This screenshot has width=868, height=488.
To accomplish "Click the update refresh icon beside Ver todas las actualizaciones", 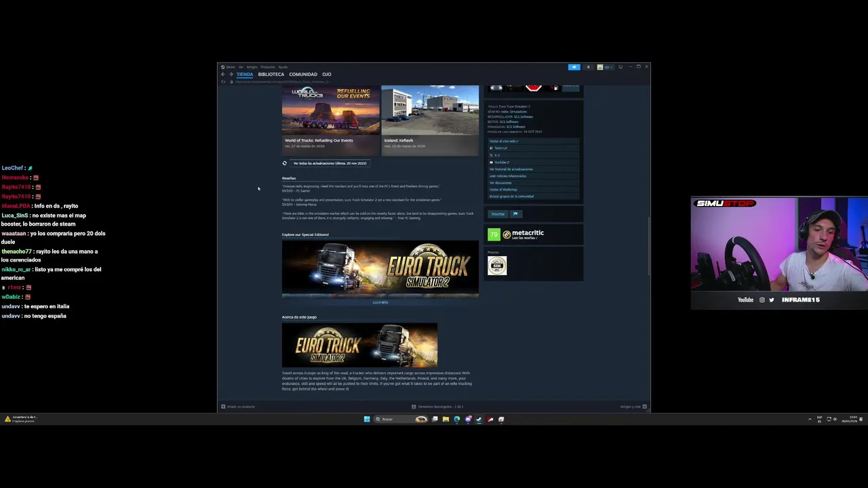I will click(285, 163).
